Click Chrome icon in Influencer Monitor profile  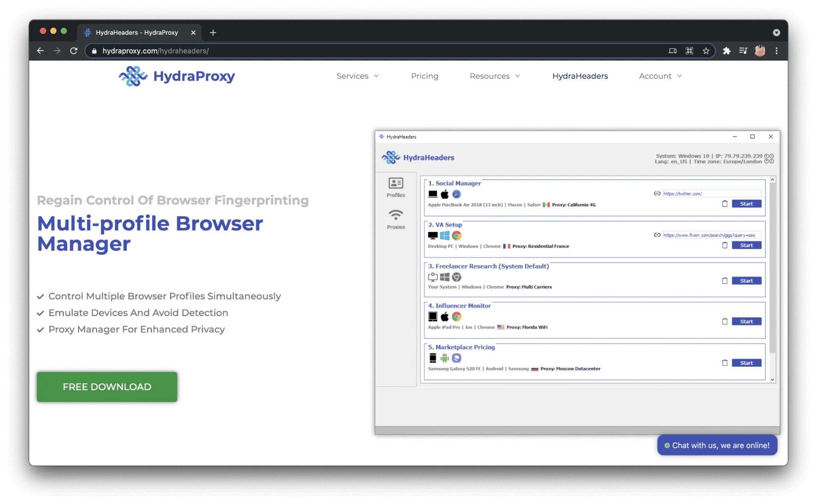click(x=457, y=317)
